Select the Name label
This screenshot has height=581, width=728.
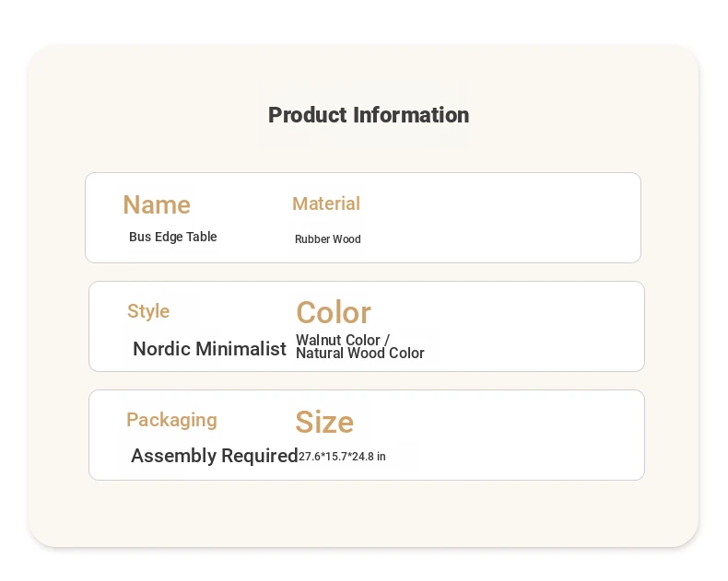(157, 204)
